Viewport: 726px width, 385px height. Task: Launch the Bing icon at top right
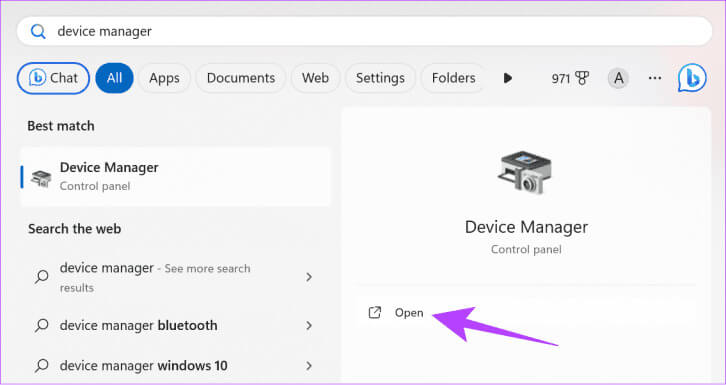(692, 78)
